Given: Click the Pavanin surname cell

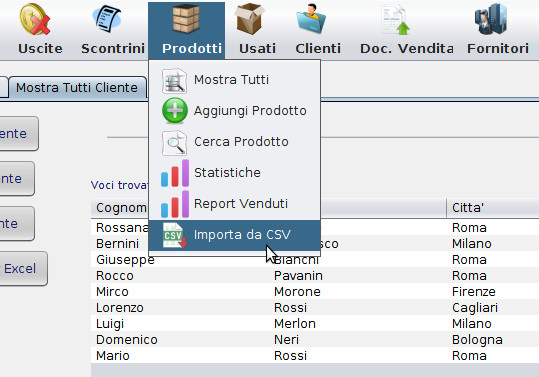Looking at the screenshot, I should click(298, 276).
